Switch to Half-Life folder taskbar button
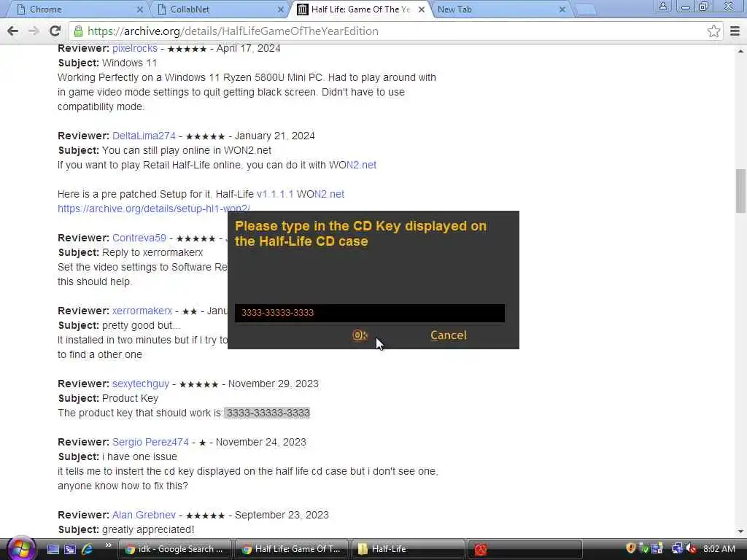The height and width of the screenshot is (560, 747). (408, 549)
